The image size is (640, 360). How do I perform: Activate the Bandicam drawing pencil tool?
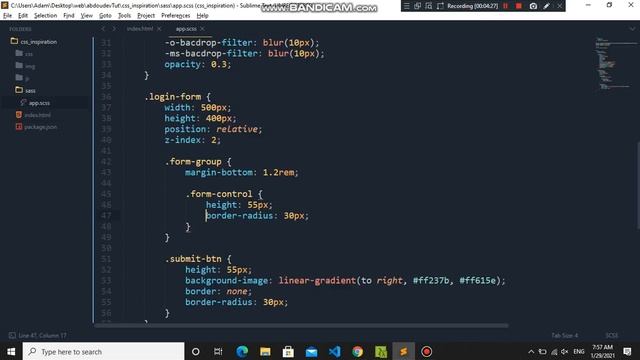tap(547, 6)
